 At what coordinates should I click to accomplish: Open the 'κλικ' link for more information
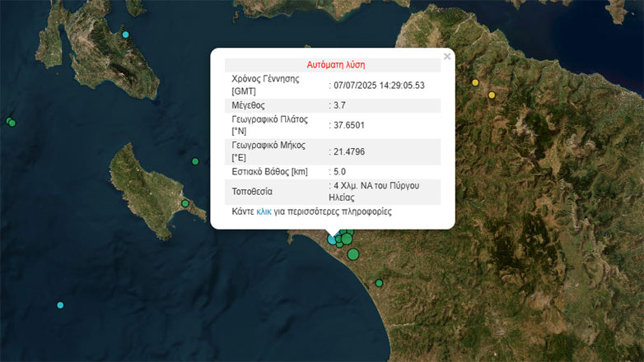click(x=264, y=211)
